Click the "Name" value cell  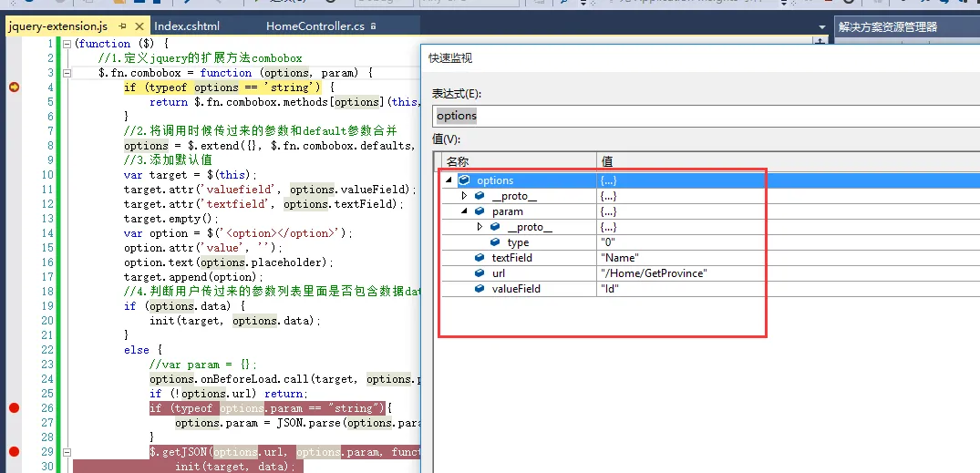(619, 257)
